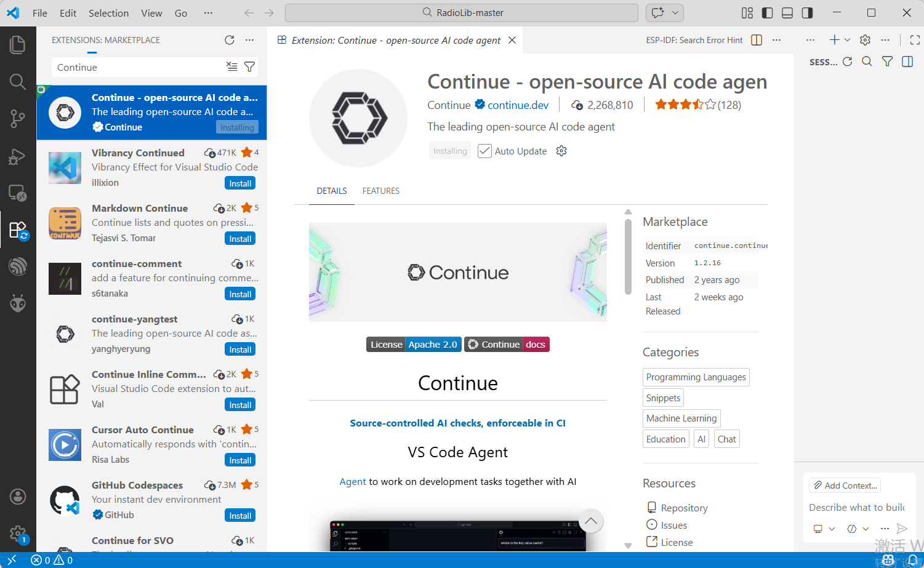The width and height of the screenshot is (924, 568).
Task: Open Manage gear in activity bar
Action: pyautogui.click(x=18, y=534)
